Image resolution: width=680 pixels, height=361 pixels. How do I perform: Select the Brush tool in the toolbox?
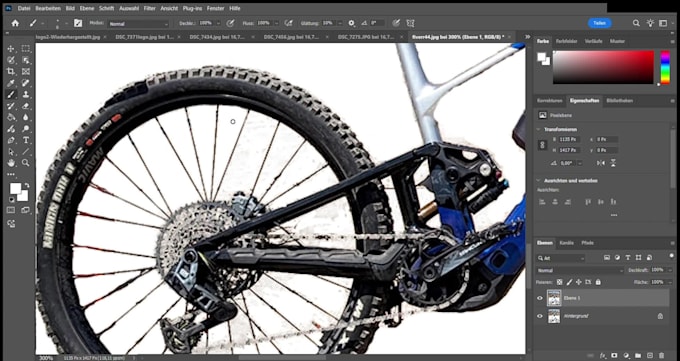click(x=11, y=95)
